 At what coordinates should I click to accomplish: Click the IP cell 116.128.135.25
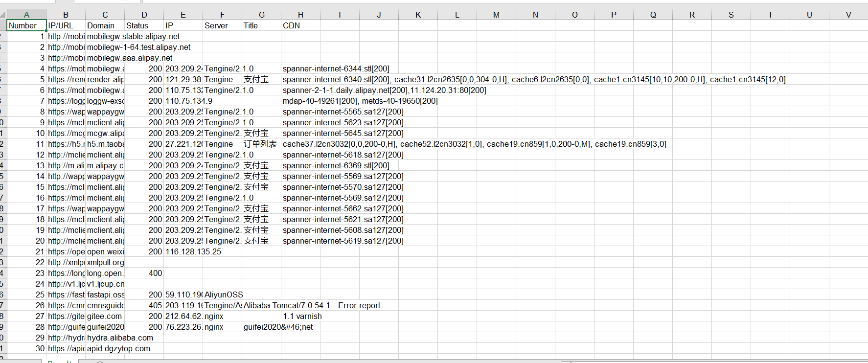pos(193,251)
